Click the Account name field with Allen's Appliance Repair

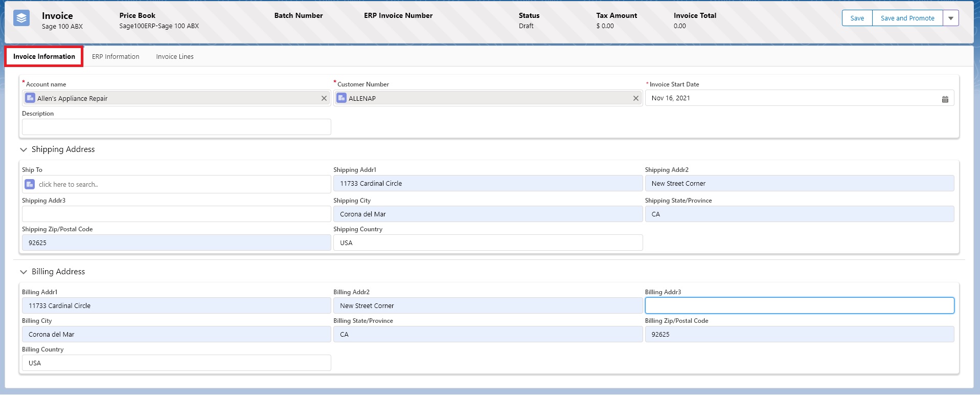coord(176,98)
